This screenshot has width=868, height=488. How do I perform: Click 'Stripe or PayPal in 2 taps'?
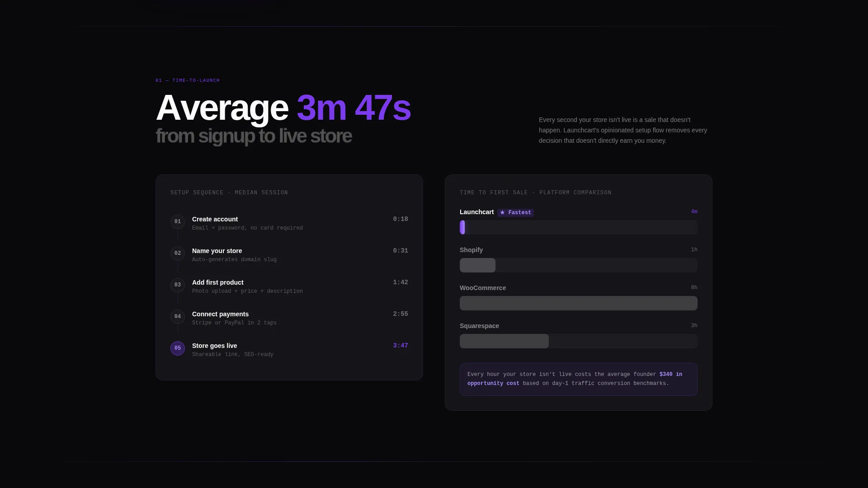(234, 323)
